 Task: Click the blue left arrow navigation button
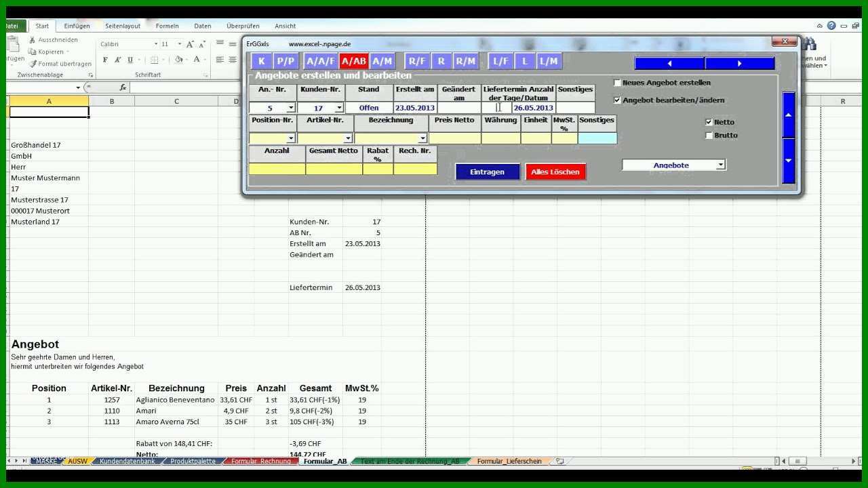[669, 63]
